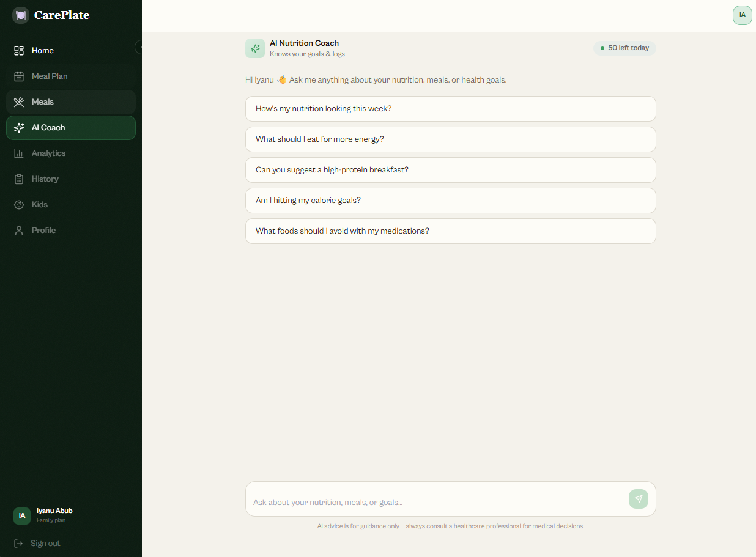
Task: Click the send message arrow icon
Action: 638,499
